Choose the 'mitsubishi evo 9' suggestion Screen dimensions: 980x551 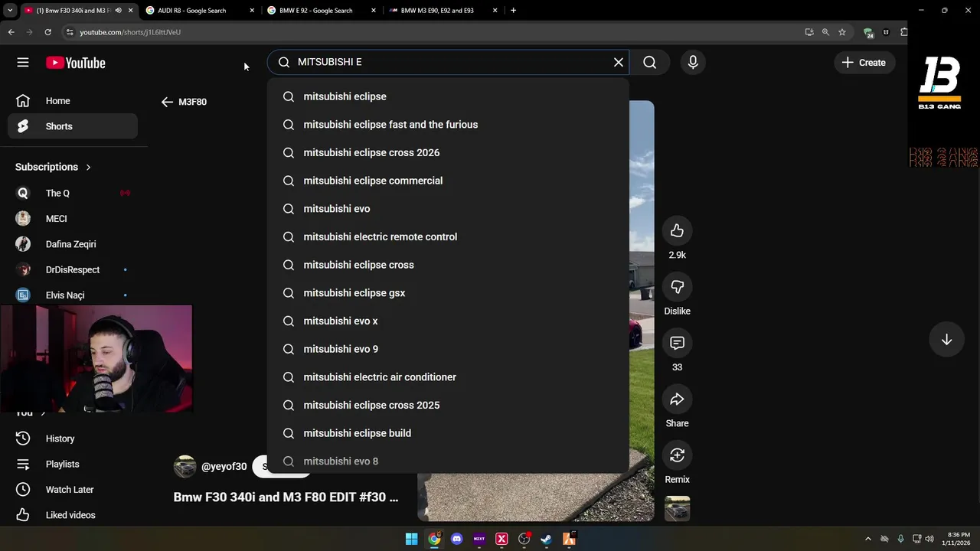(448, 349)
